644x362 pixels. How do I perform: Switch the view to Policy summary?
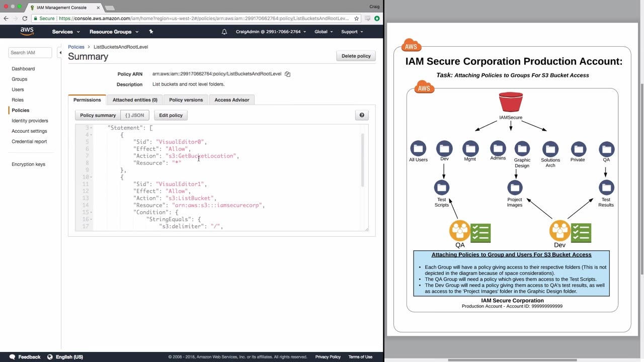click(x=98, y=115)
